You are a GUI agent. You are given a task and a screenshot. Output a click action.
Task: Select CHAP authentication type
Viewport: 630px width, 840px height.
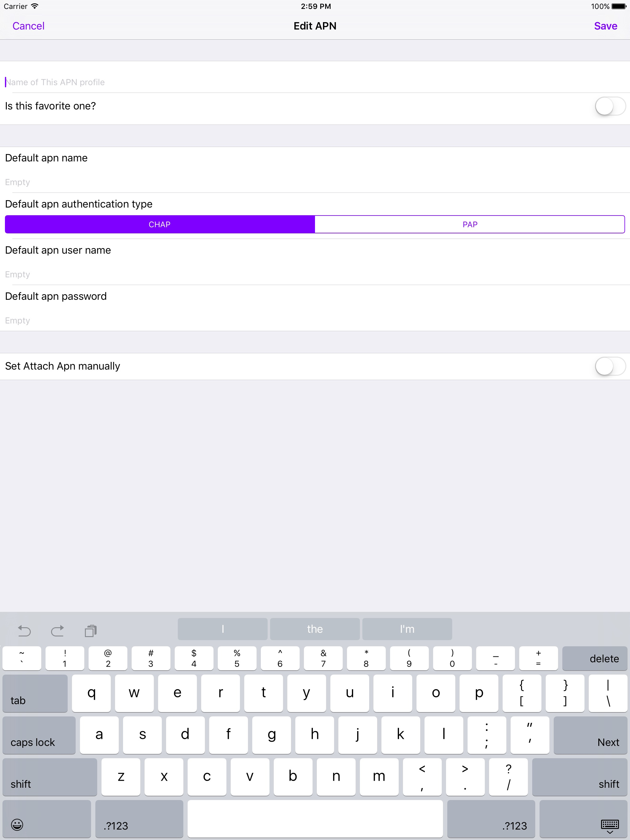click(159, 224)
